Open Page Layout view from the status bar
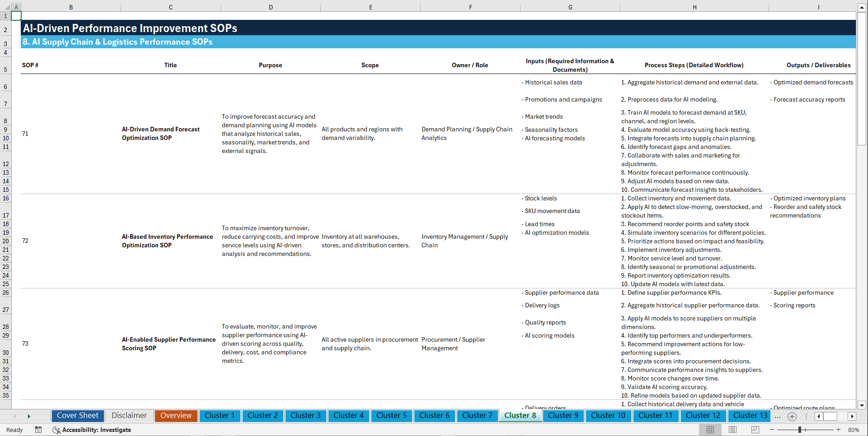The width and height of the screenshot is (868, 436). coord(732,430)
